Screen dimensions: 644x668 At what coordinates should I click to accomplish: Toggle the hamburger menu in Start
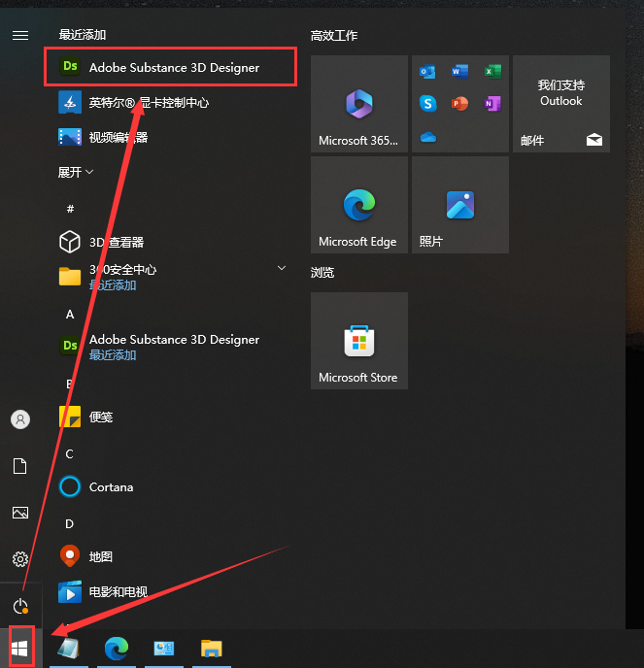[20, 35]
